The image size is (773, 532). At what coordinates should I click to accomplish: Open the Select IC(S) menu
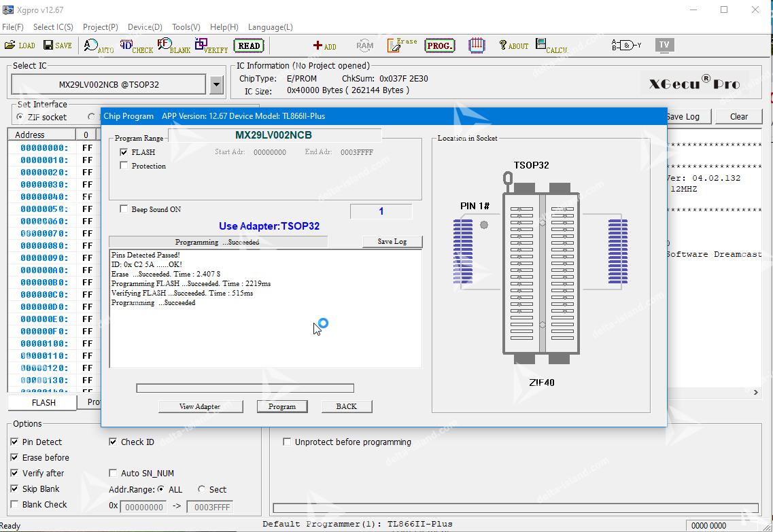tap(53, 27)
